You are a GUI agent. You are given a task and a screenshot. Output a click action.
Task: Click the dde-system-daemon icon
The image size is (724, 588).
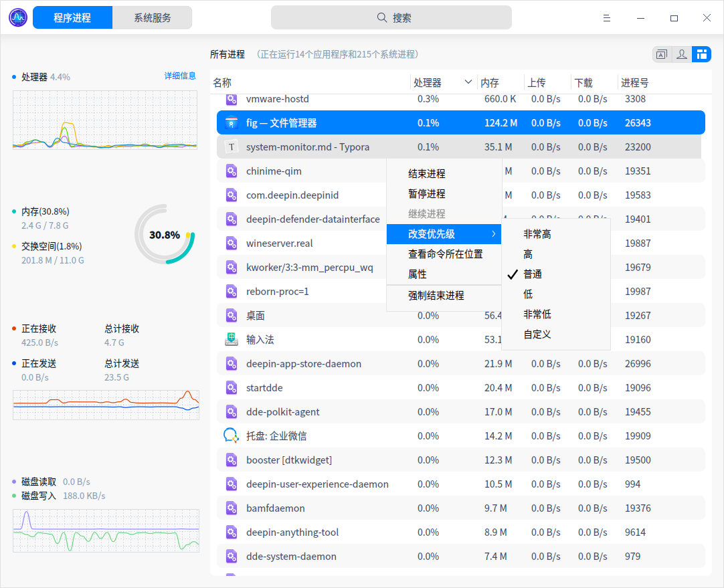(x=232, y=556)
